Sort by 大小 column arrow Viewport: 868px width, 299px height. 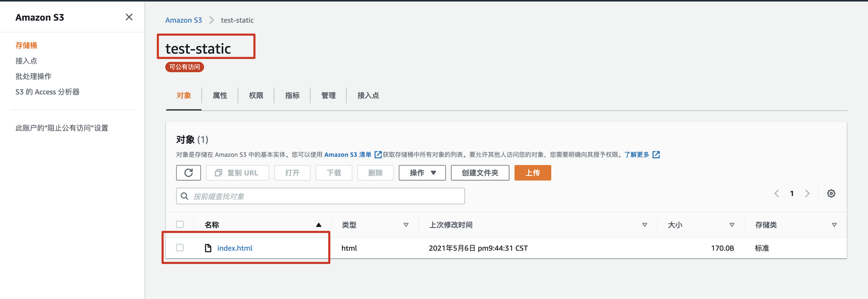[732, 225]
